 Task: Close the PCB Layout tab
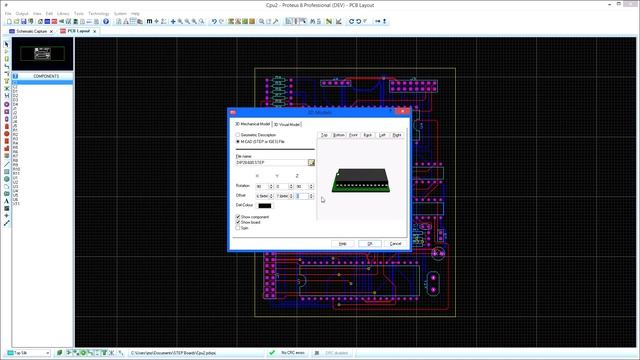coord(95,31)
